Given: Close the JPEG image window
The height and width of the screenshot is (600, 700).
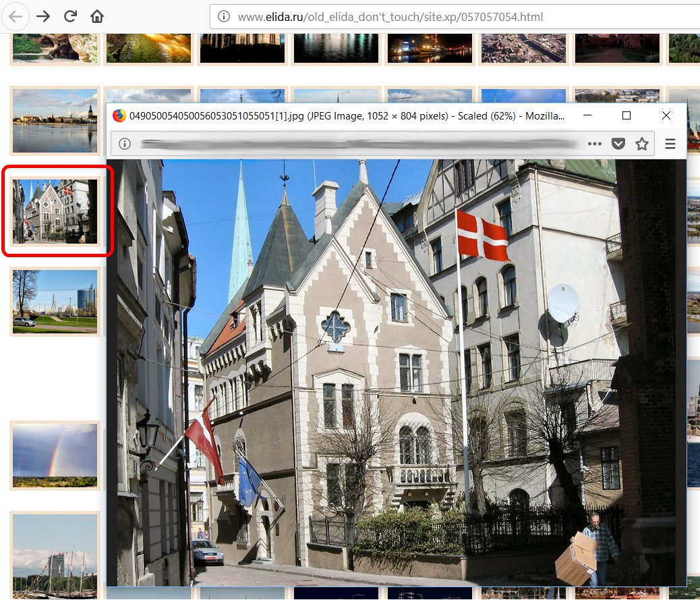Looking at the screenshot, I should coord(666,115).
